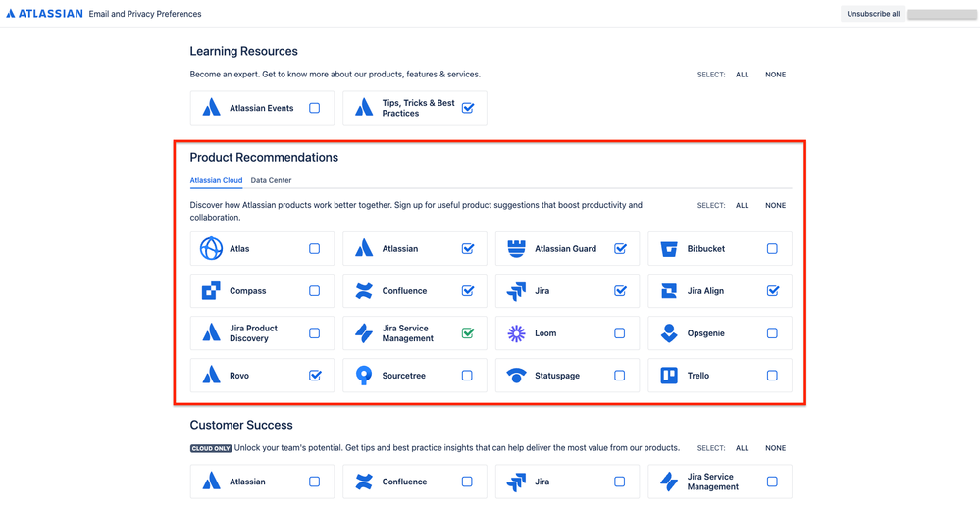
Task: Click the Sourcetree icon
Action: [364, 376]
